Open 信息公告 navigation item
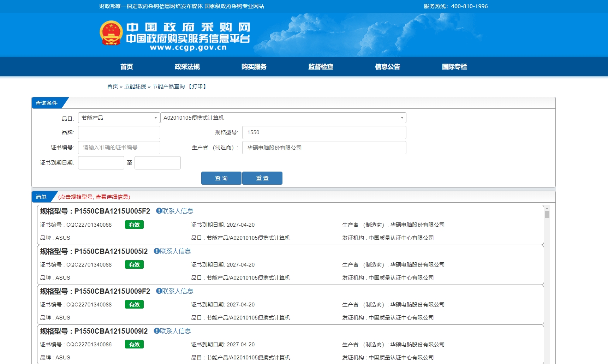This screenshot has width=608, height=364. click(x=387, y=67)
